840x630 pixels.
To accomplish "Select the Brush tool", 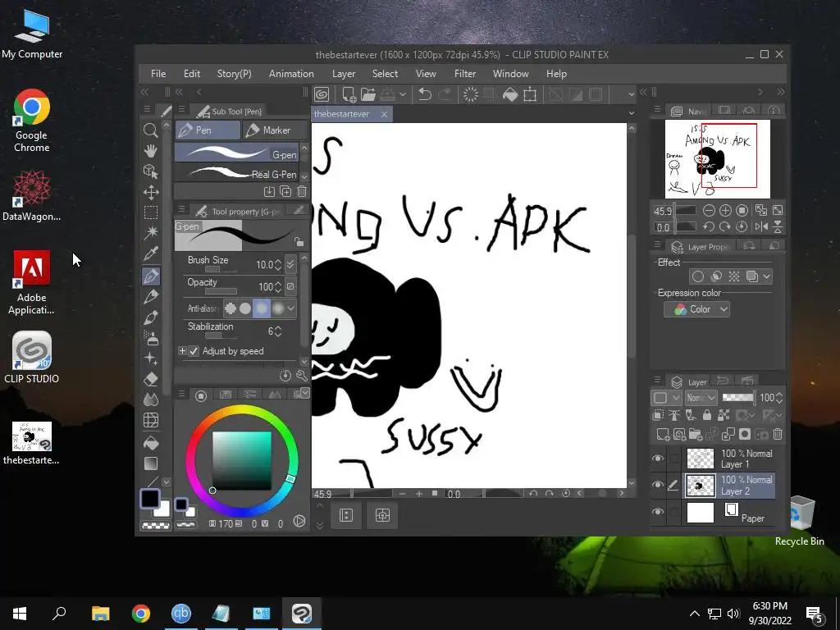I will (x=151, y=317).
